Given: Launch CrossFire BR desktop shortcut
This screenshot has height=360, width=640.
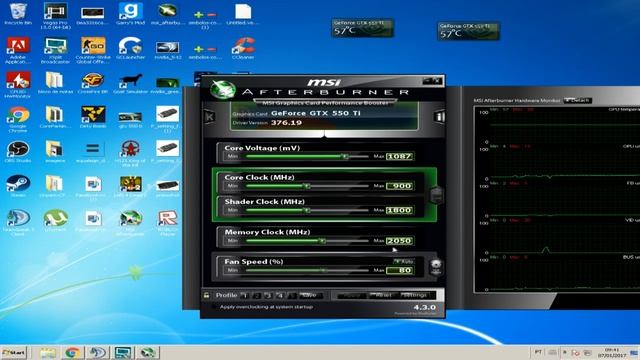Looking at the screenshot, I should coord(93,83).
